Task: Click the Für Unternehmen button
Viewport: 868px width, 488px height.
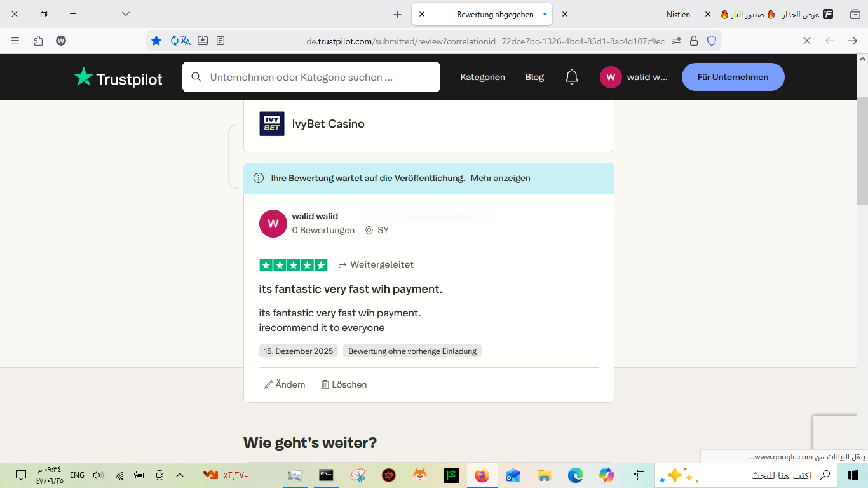Action: 733,77
